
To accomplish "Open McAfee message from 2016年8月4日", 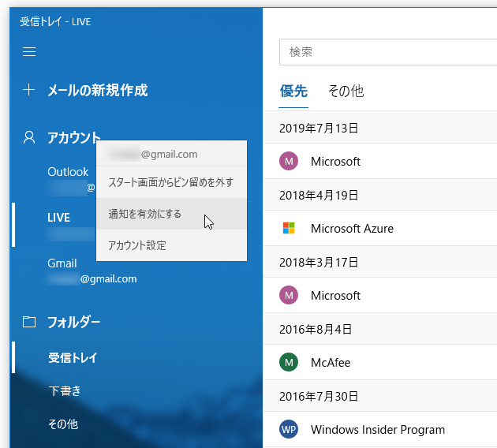I will click(380, 362).
